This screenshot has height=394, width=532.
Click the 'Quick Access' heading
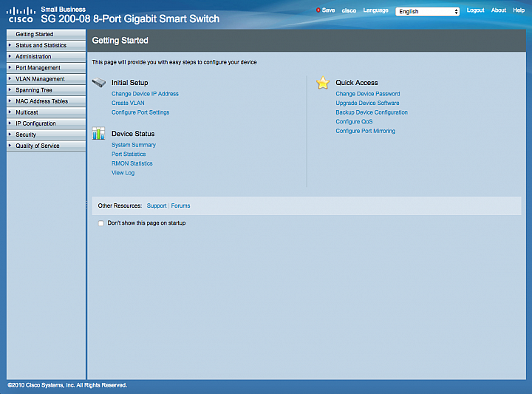357,83
